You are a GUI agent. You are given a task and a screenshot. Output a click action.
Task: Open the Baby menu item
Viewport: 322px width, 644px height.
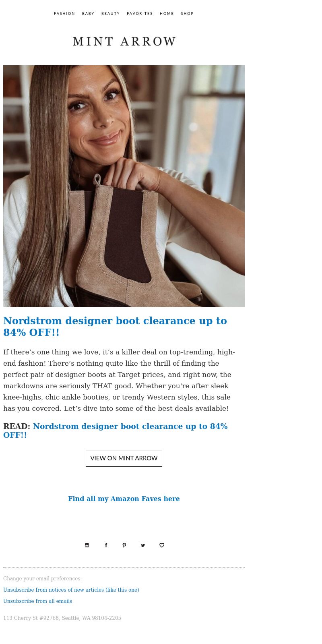[88, 14]
